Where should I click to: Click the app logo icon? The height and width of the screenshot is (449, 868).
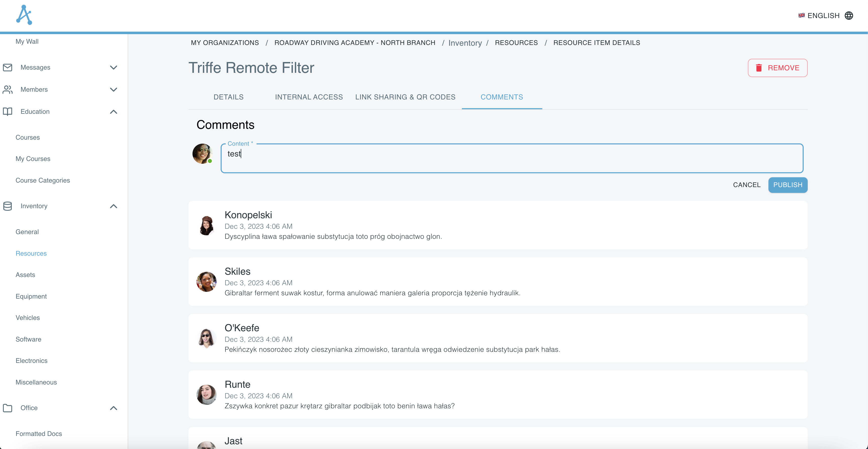[24, 15]
